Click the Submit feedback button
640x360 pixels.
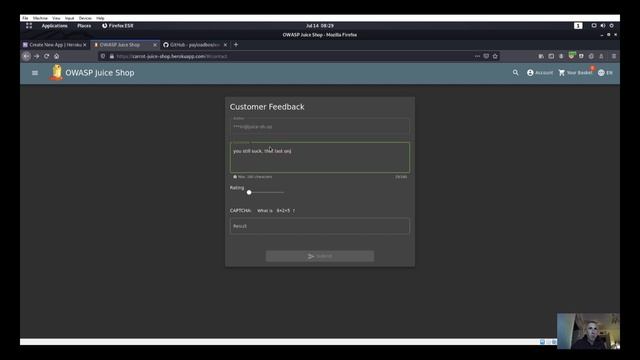coord(320,256)
